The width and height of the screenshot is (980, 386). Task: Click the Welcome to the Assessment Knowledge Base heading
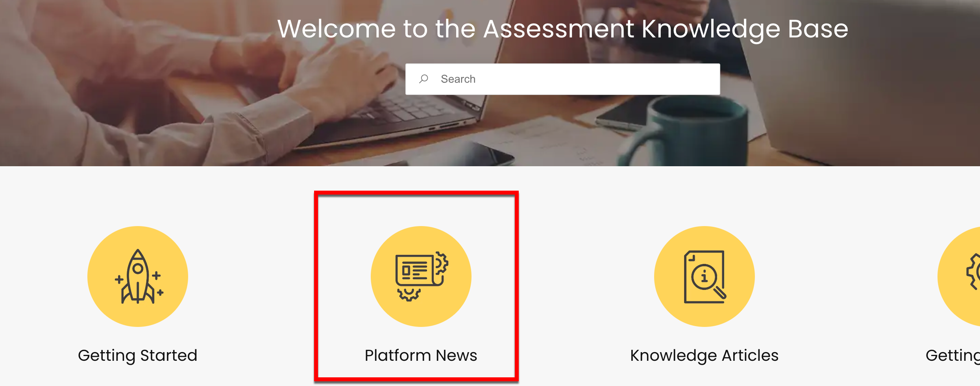point(563,29)
